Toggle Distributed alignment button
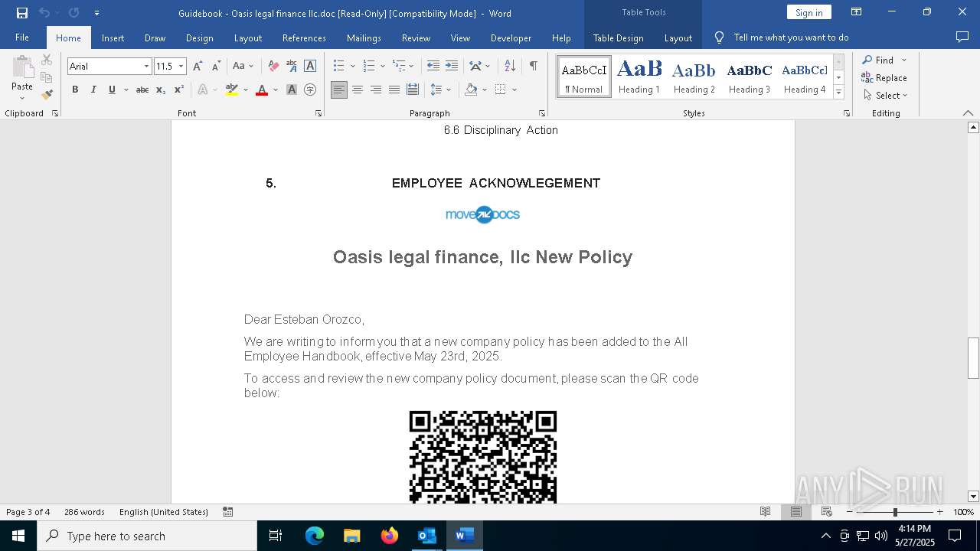This screenshot has width=980, height=551. (412, 90)
